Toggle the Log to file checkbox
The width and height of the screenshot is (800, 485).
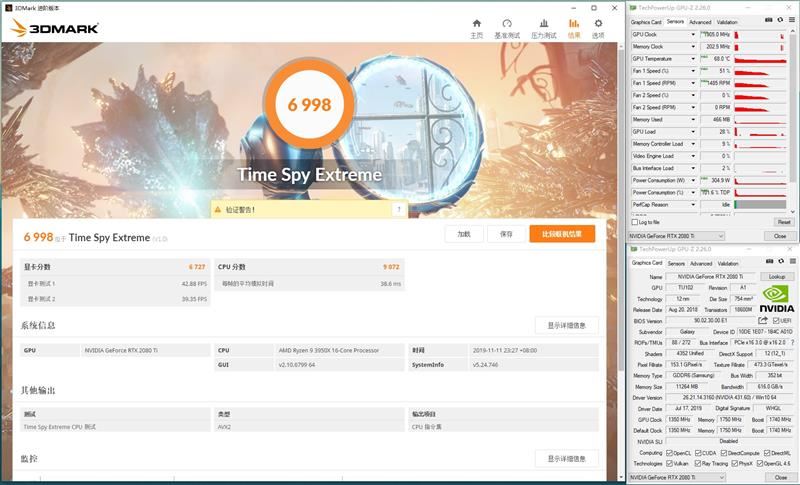click(635, 222)
